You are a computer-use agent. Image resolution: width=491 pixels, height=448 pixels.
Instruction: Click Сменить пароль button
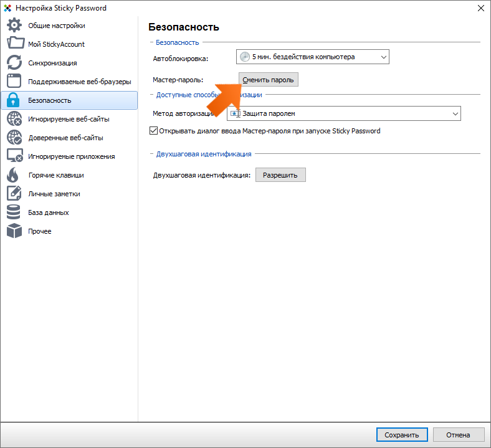click(x=269, y=80)
